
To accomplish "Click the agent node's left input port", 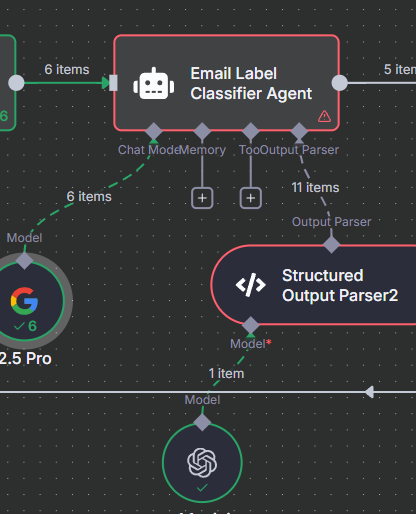I will 113,83.
